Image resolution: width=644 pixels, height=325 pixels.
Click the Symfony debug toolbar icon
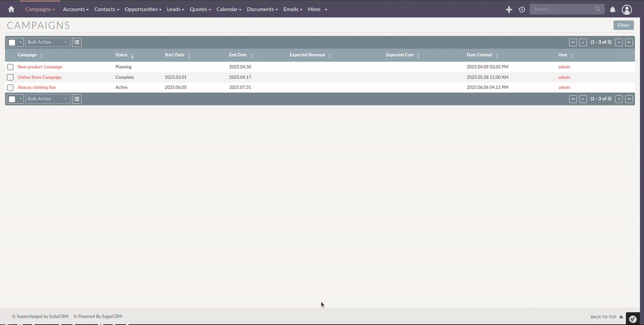(633, 319)
